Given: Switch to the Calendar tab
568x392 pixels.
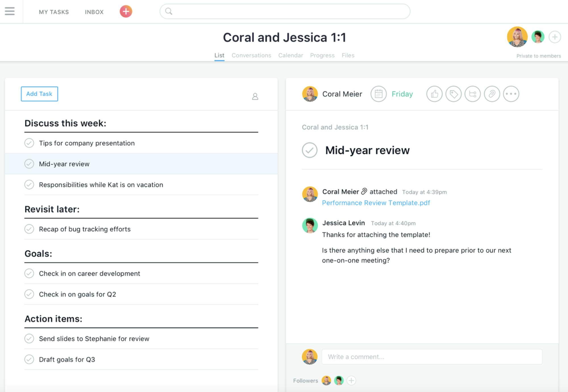Looking at the screenshot, I should click(290, 55).
